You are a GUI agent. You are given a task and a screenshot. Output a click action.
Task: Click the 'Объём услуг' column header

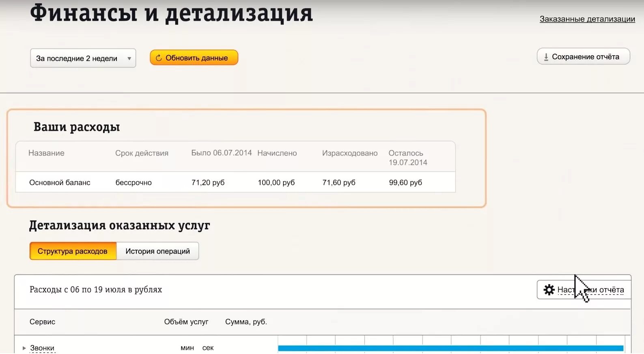(x=186, y=322)
